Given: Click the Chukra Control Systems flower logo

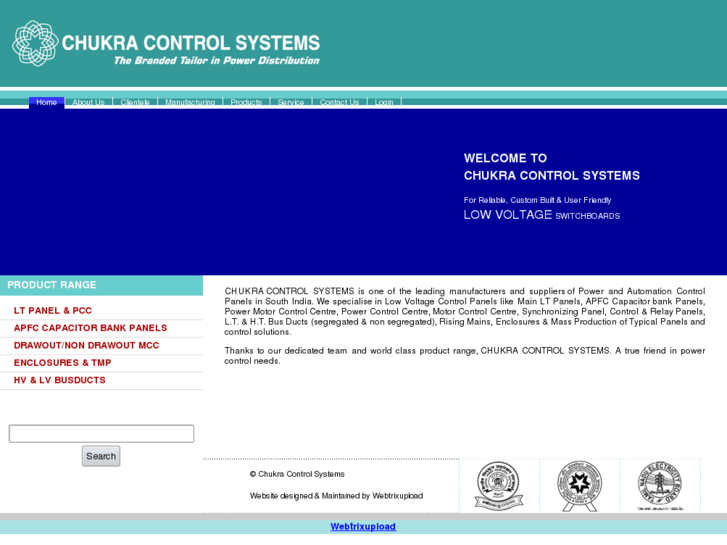Looking at the screenshot, I should pyautogui.click(x=35, y=43).
